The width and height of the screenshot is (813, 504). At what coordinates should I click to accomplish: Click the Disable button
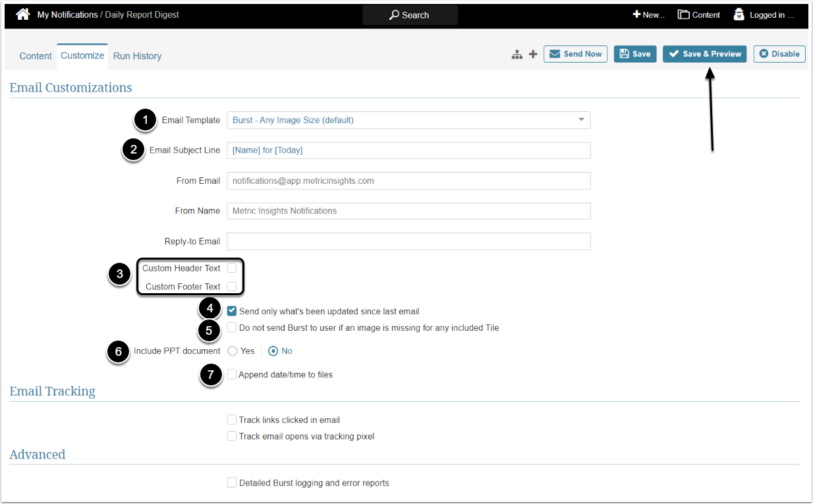pyautogui.click(x=779, y=54)
